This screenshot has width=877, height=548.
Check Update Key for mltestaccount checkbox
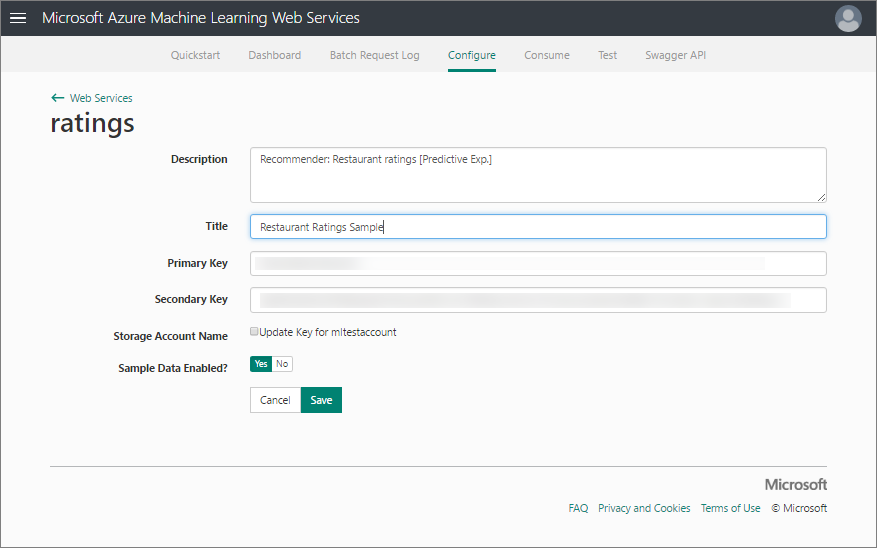[x=254, y=332]
